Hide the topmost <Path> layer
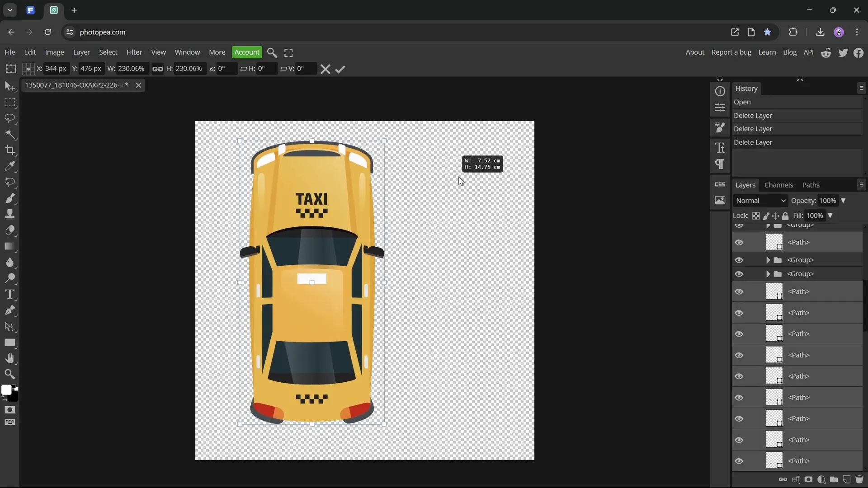 pos(740,242)
